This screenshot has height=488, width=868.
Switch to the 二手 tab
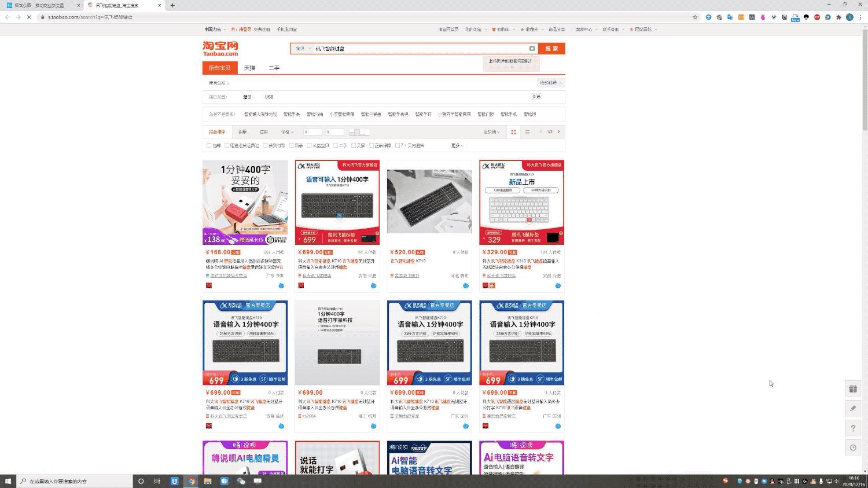[274, 68]
